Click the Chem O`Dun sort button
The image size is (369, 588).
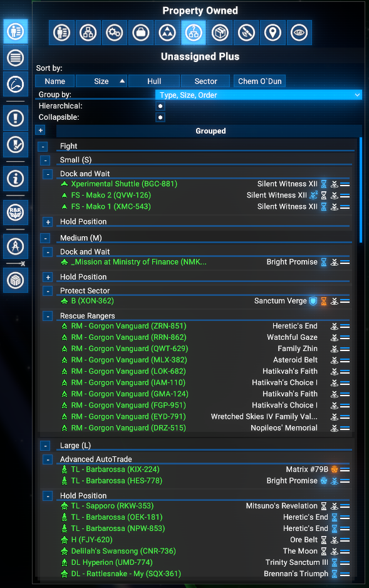pyautogui.click(x=259, y=81)
